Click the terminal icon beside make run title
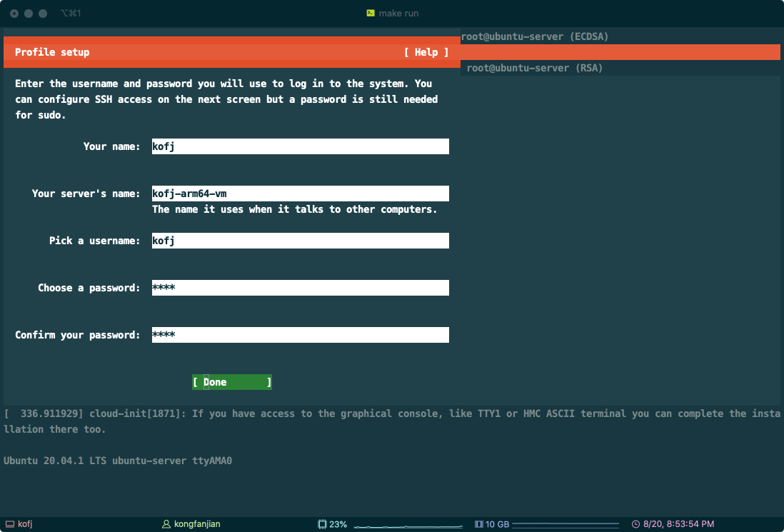 370,13
